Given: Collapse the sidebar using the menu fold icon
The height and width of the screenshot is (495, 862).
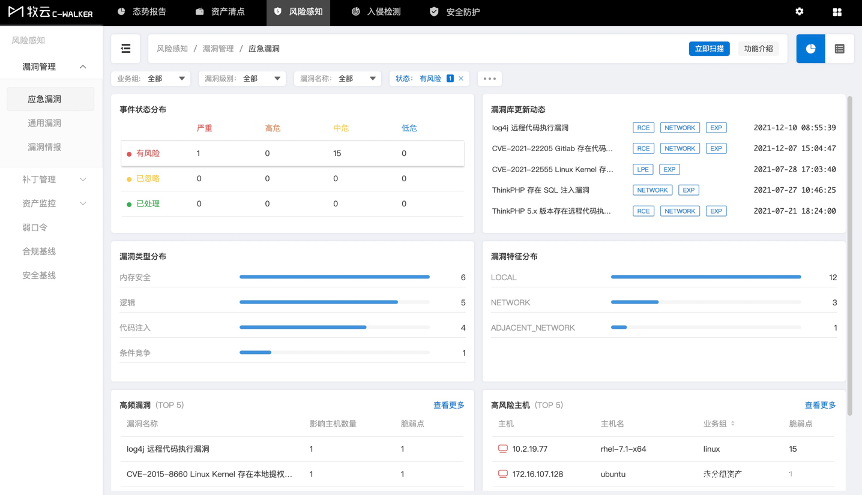Looking at the screenshot, I should [125, 48].
